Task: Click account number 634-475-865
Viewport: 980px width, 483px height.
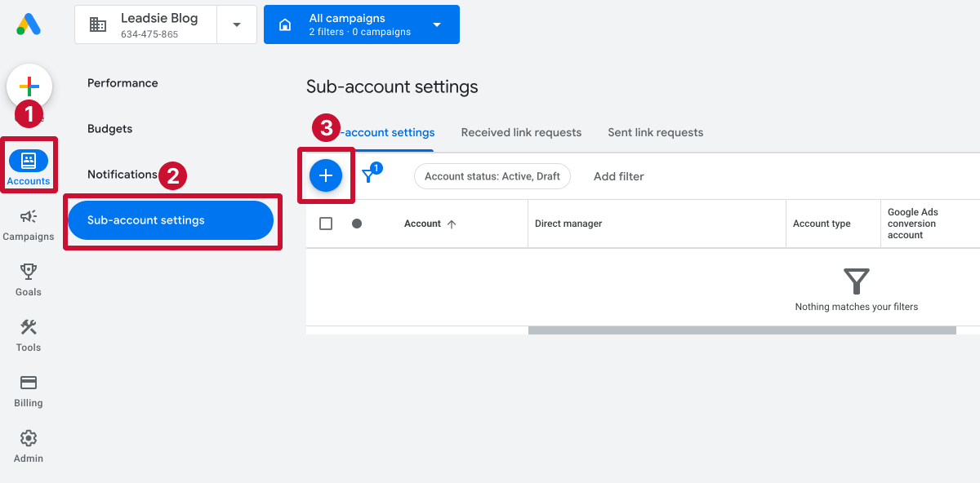Action: (149, 35)
